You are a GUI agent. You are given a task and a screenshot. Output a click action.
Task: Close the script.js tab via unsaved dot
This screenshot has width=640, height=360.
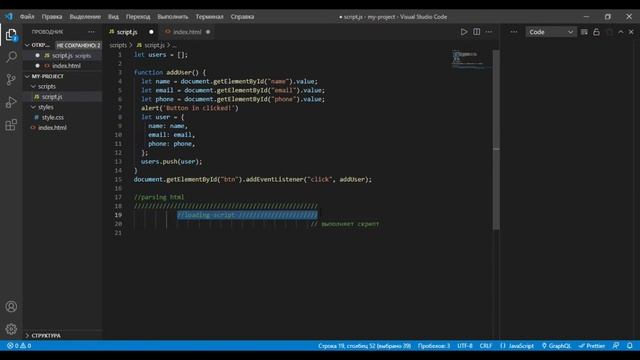click(x=151, y=32)
